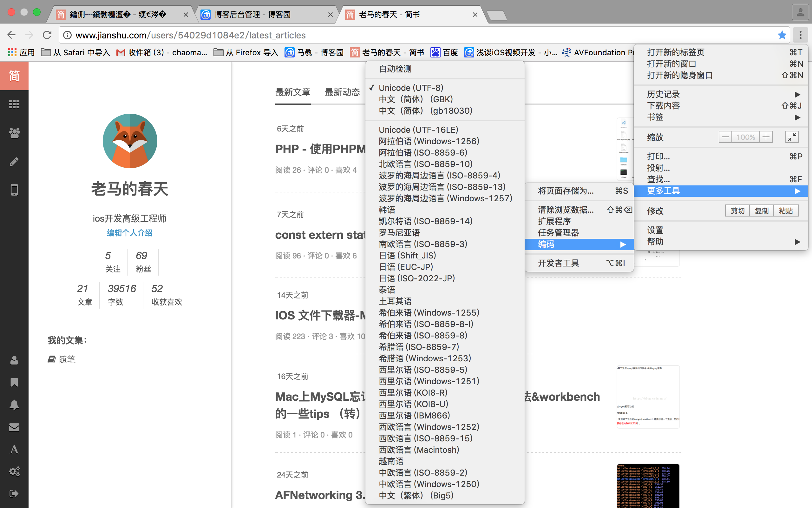Click the site info icon in address bar
Viewport: 812px width, 508px height.
point(68,35)
